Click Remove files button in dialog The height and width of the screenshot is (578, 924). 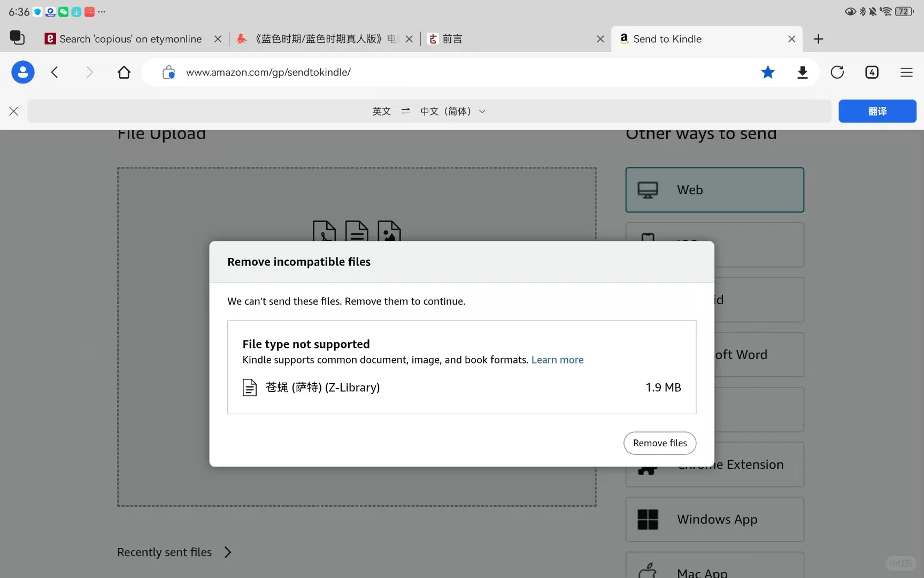[x=659, y=443]
